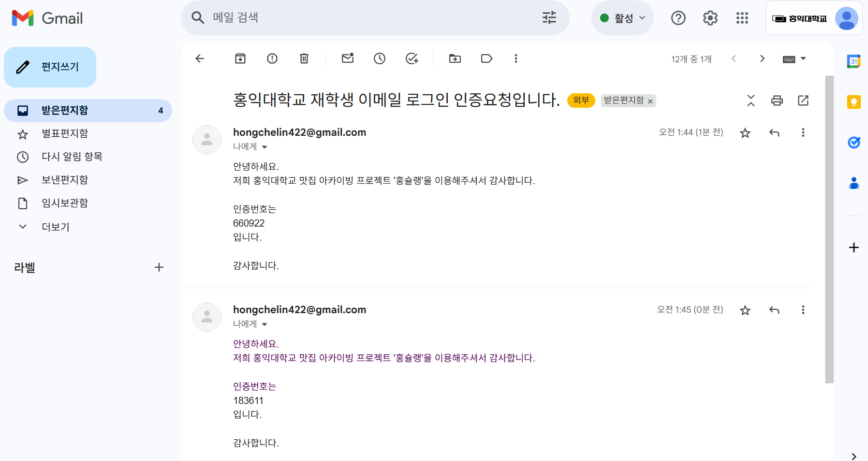Open the help question mark icon
The height and width of the screenshot is (461, 868).
(x=678, y=18)
